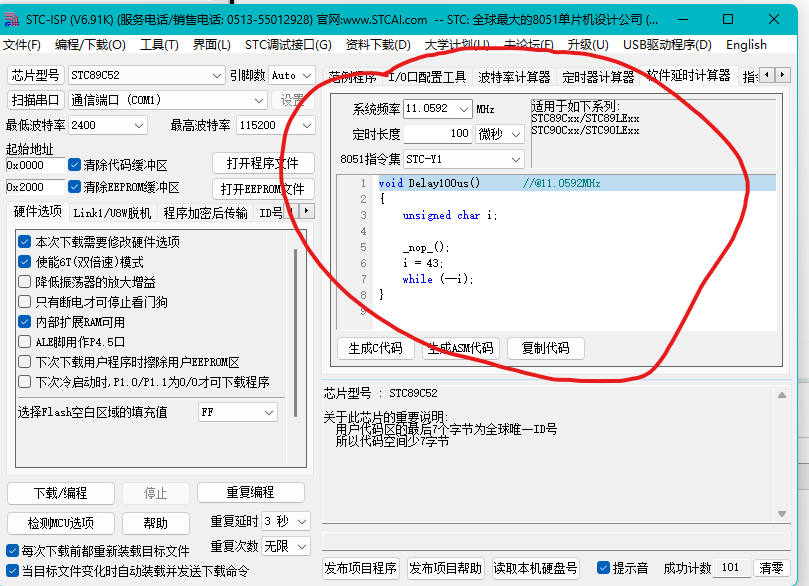Enable ALE脚用作P4.5口 checkbox

[x=24, y=341]
